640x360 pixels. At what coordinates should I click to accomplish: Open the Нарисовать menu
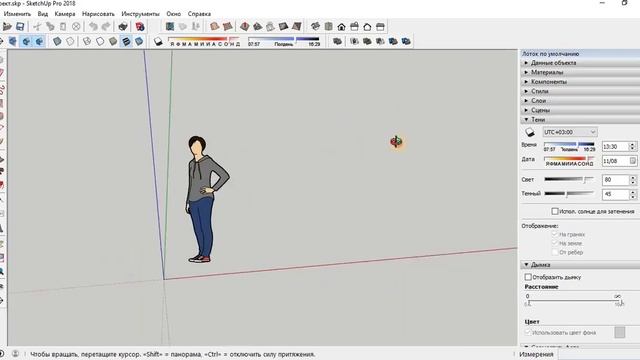pos(98,14)
